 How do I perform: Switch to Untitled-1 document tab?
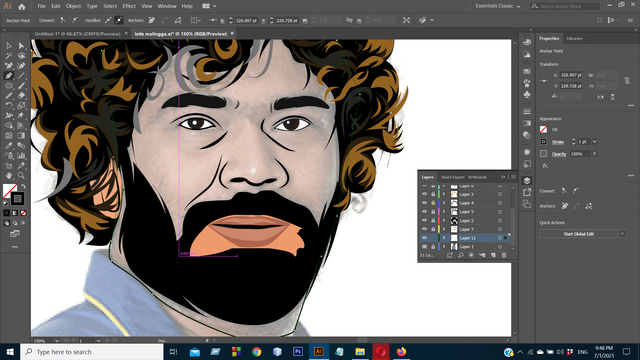coord(78,34)
